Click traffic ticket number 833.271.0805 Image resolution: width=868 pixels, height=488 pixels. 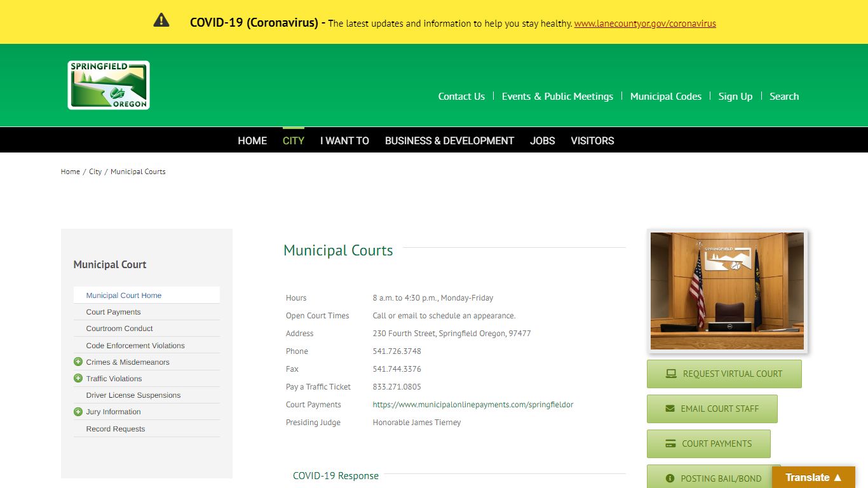[x=397, y=387]
